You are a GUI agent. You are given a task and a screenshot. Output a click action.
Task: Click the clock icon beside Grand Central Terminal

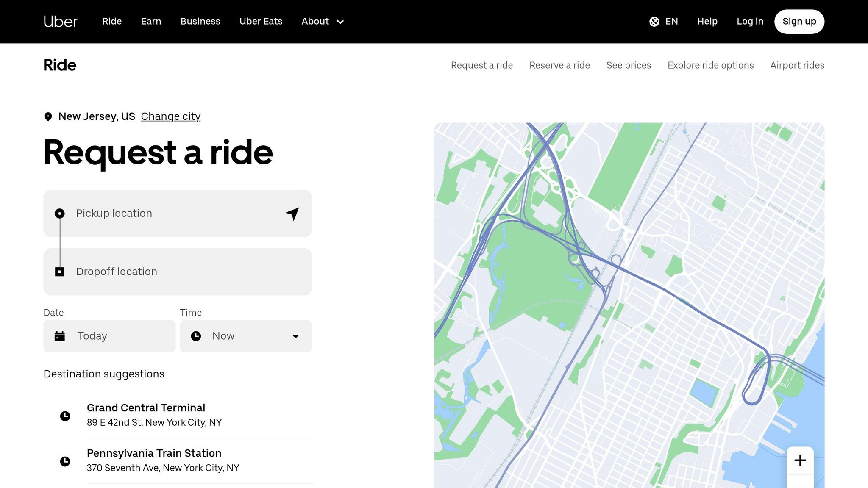[x=65, y=416]
